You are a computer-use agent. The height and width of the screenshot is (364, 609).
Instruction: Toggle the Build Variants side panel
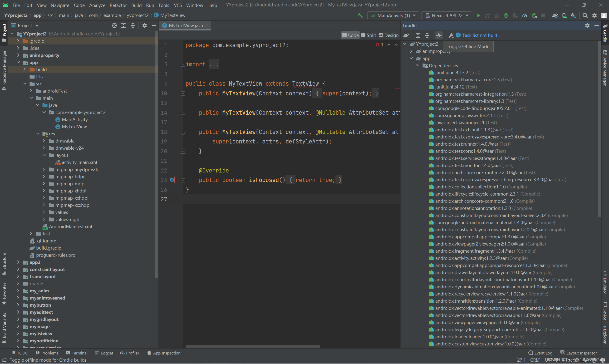tap(4, 327)
